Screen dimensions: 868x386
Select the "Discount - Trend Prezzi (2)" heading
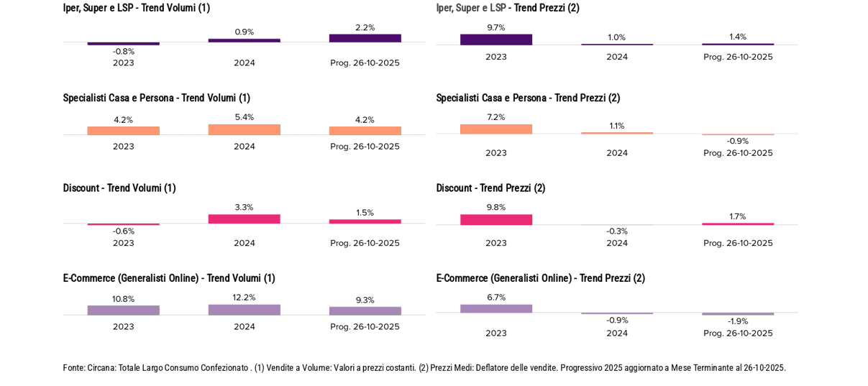click(490, 188)
